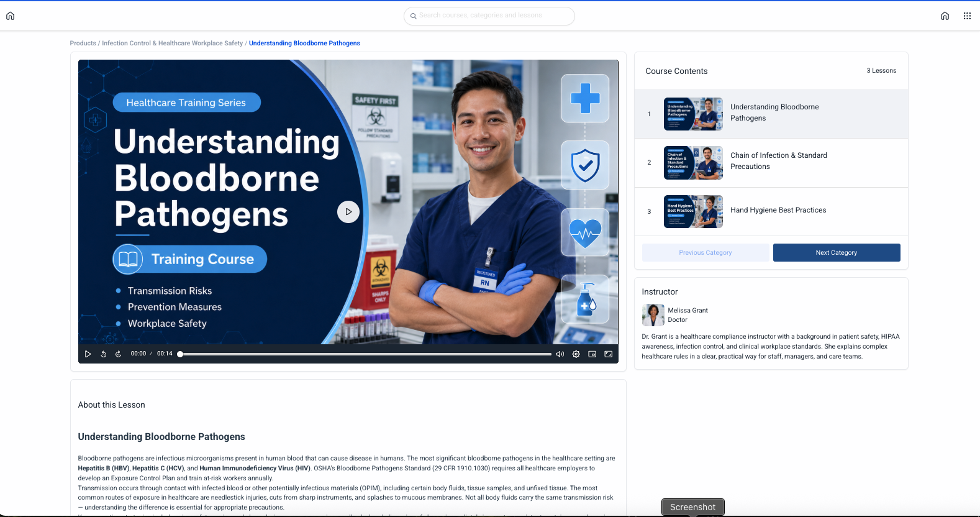Click the Previous Category button
Image resolution: width=980 pixels, height=517 pixels.
coord(706,252)
